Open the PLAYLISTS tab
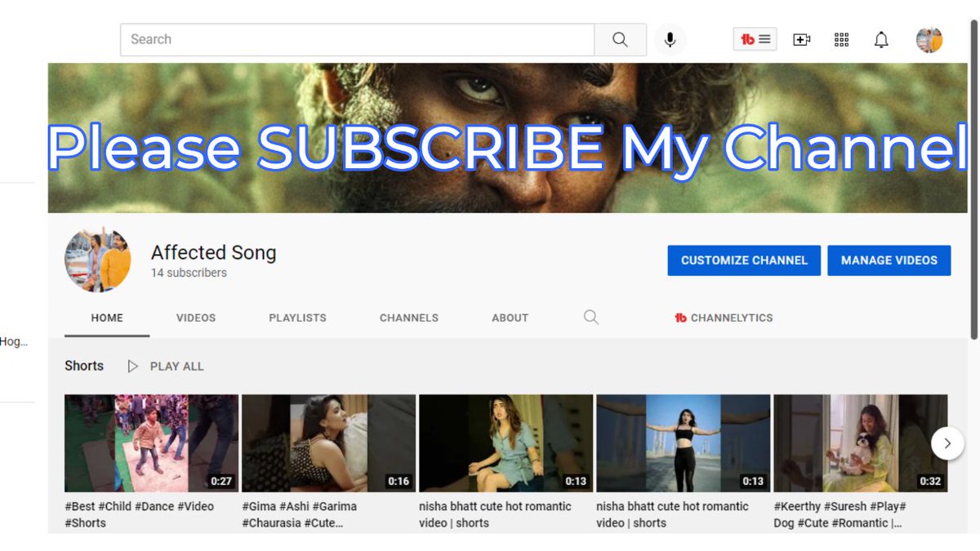 pos(297,318)
